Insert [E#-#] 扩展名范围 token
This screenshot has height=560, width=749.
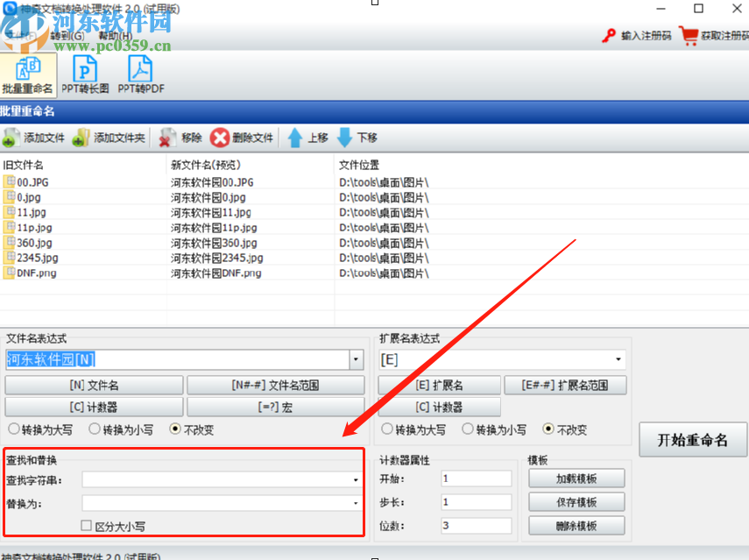566,385
